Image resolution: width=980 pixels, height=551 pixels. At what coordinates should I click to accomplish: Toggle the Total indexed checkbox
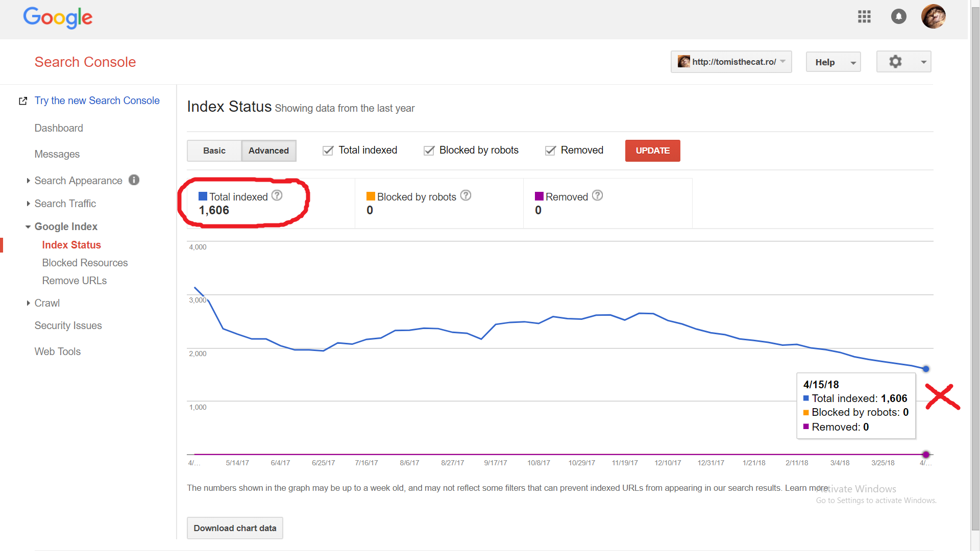point(328,151)
